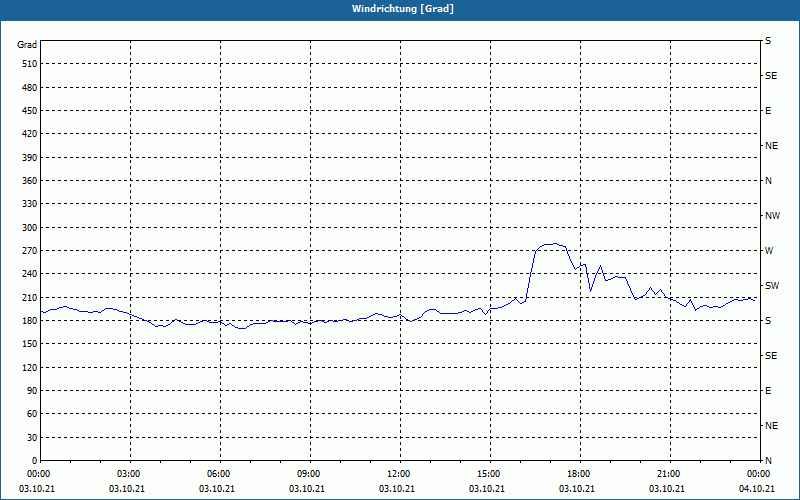Viewport: 800px width, 500px height.
Task: Click the 21:00 time label
Action: tap(670, 474)
